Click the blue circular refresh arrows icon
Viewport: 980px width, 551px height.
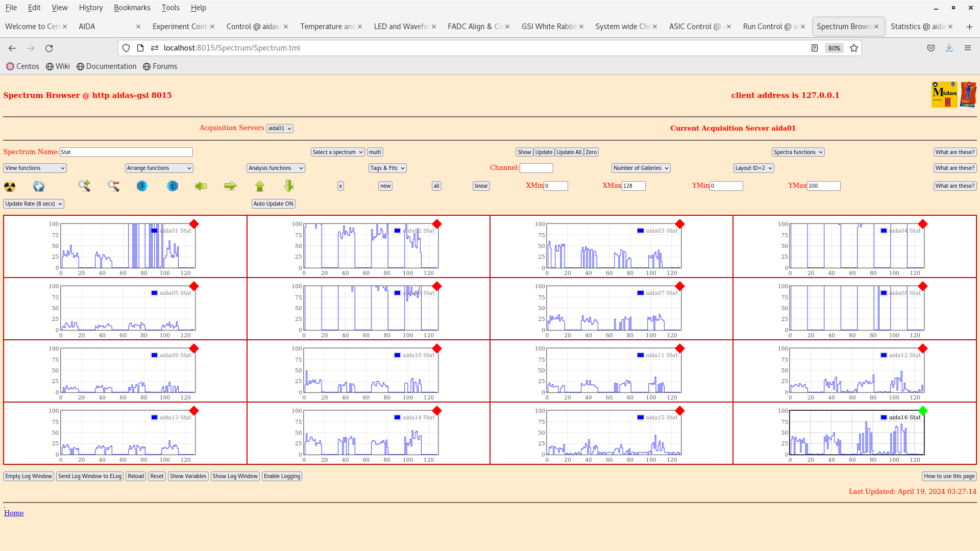[39, 186]
